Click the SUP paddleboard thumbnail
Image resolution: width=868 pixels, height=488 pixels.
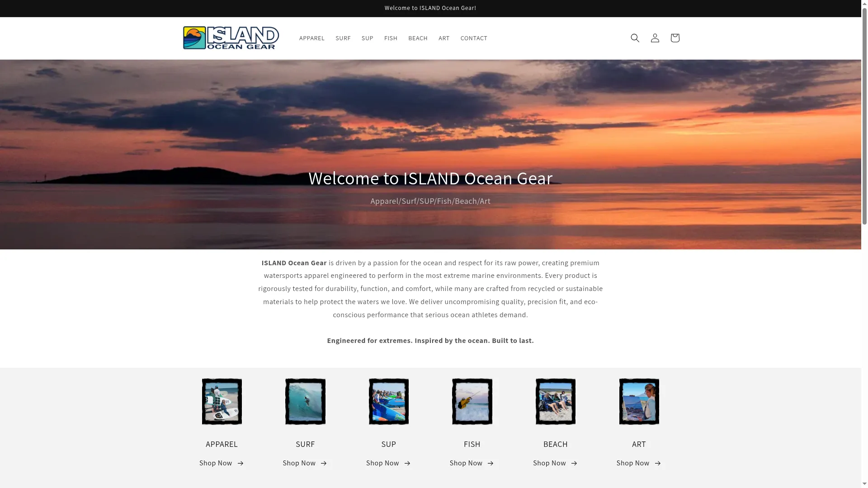(389, 402)
